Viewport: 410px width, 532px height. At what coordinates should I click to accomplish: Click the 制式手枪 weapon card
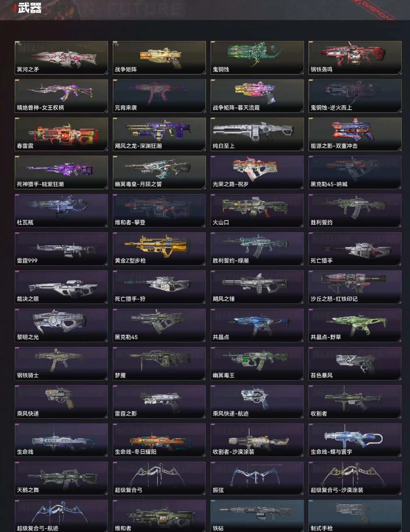pyautogui.click(x=355, y=516)
